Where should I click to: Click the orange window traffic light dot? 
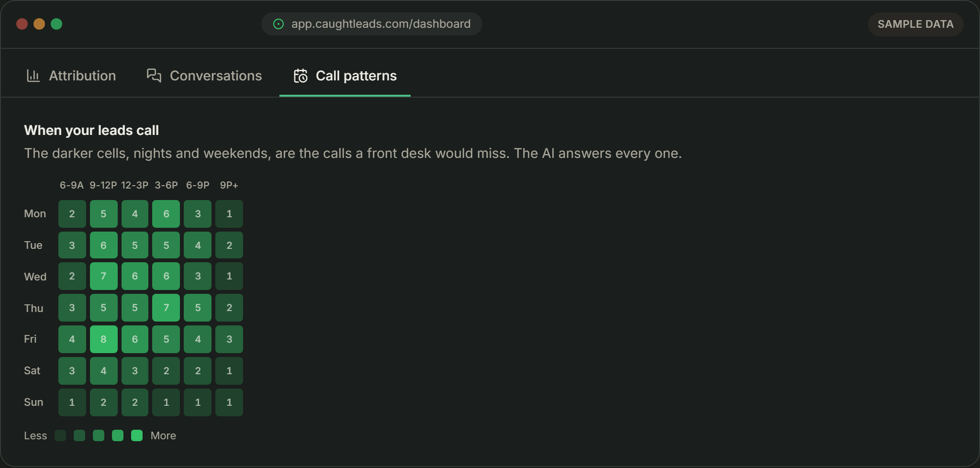(39, 24)
